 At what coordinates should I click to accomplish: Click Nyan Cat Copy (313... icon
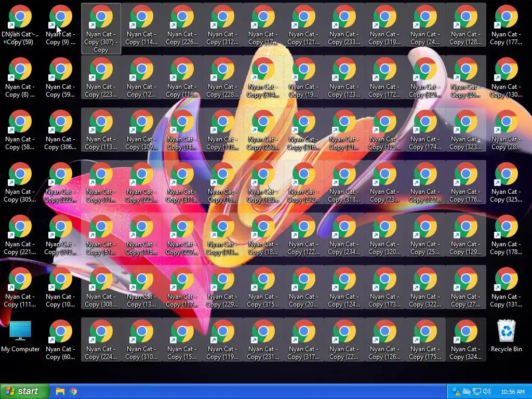tap(222, 235)
